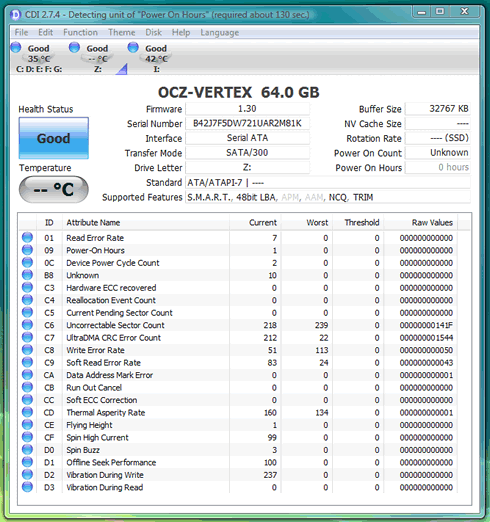This screenshot has height=522, width=490.
Task: Select the Uncorrectable Sector Count attribute name
Action: point(115,325)
